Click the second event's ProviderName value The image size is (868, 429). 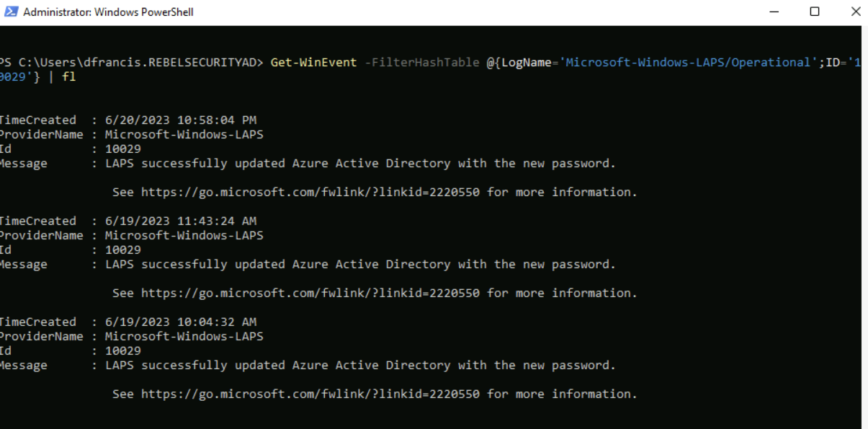click(184, 236)
